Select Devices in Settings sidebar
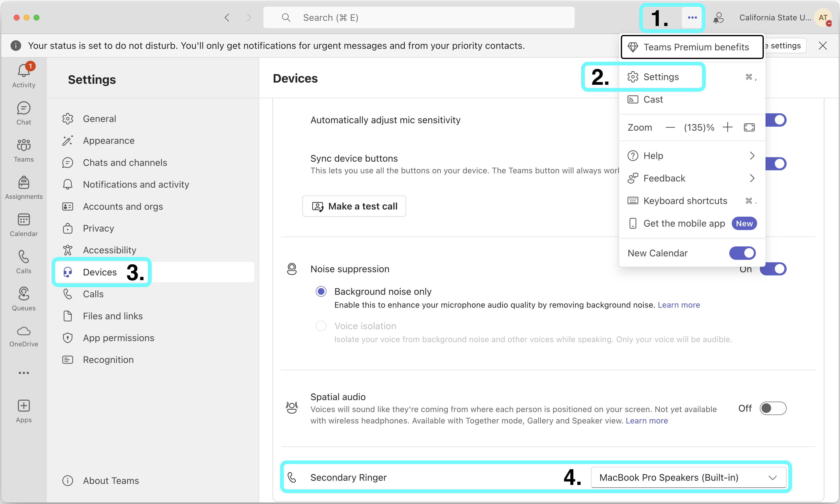 pyautogui.click(x=99, y=272)
